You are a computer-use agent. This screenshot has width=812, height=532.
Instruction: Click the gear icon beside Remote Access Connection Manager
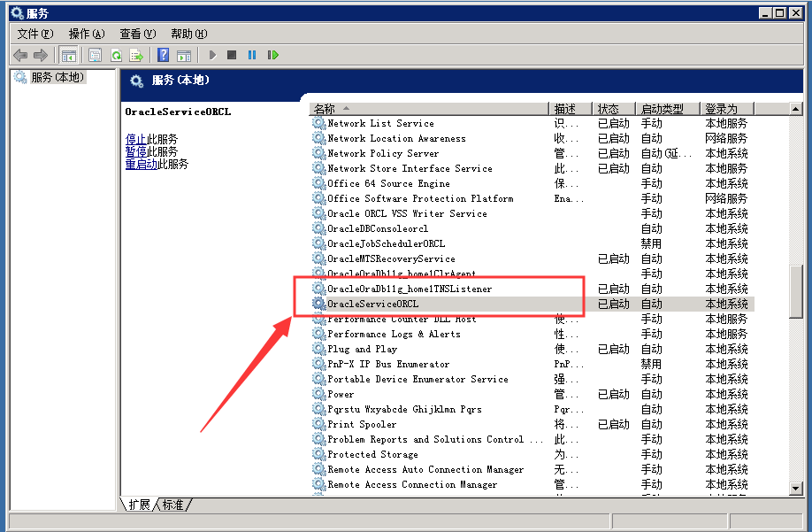318,484
